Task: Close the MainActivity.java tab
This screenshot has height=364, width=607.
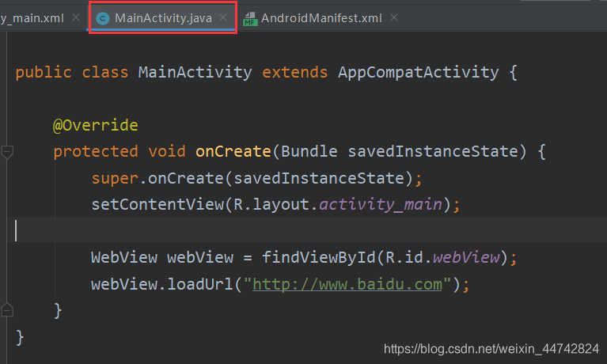Action: (x=223, y=17)
